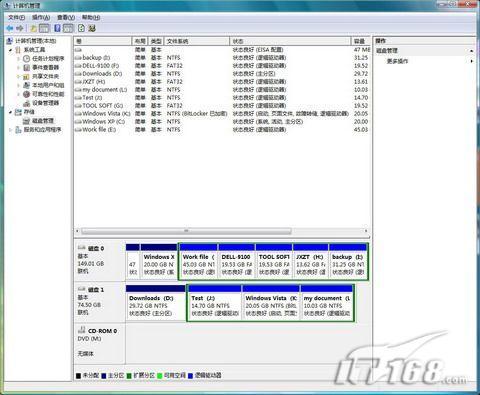Viewport: 480px width, 395px height.
Task: Click the last toolbar icon after Refresh
Action: (92, 28)
